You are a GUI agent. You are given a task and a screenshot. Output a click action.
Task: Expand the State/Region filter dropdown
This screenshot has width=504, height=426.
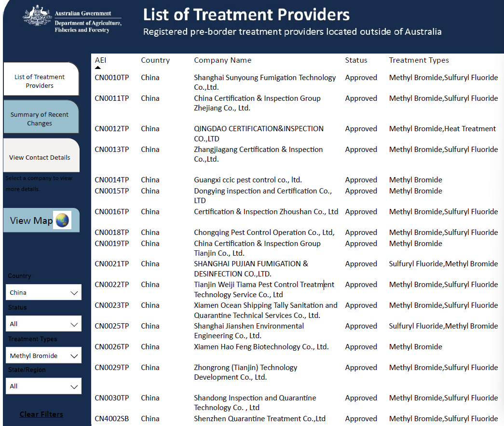pyautogui.click(x=43, y=386)
